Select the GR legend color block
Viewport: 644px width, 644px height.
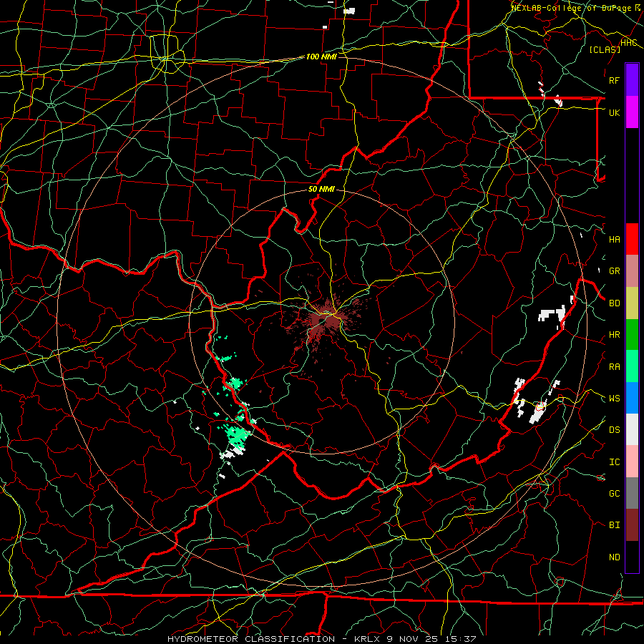pyautogui.click(x=632, y=270)
